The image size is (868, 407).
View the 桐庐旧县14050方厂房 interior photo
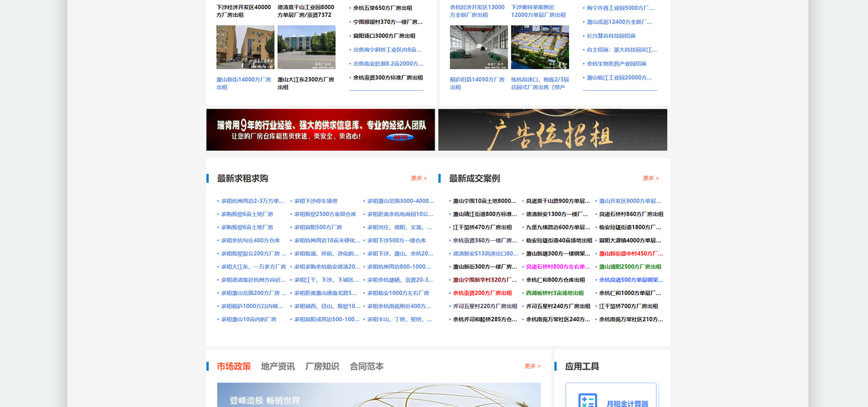tap(478, 47)
